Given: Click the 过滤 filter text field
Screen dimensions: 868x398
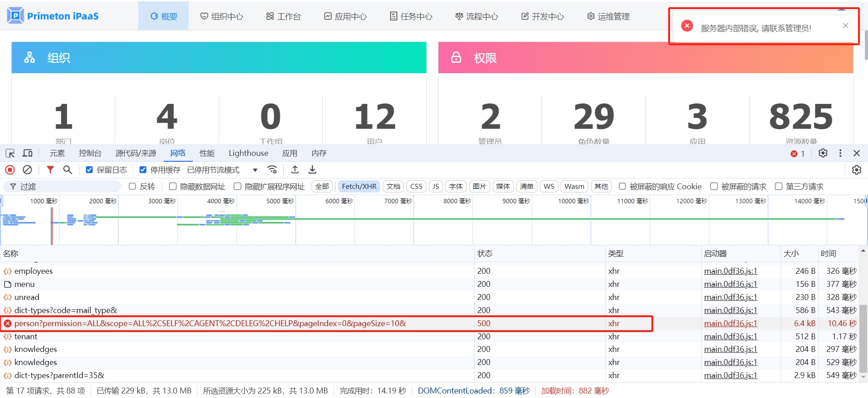Looking at the screenshot, I should pos(68,187).
